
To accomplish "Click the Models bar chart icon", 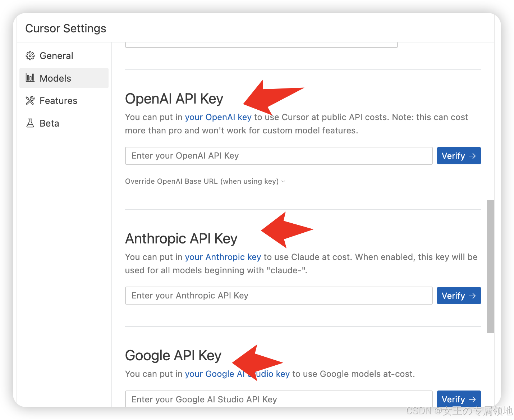I will [x=30, y=78].
